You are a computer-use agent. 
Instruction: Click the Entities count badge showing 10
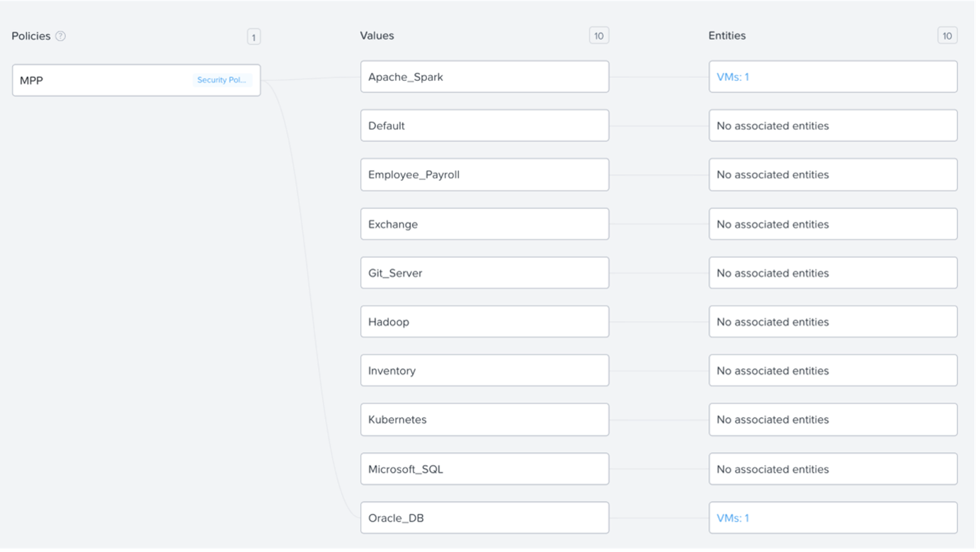(947, 35)
